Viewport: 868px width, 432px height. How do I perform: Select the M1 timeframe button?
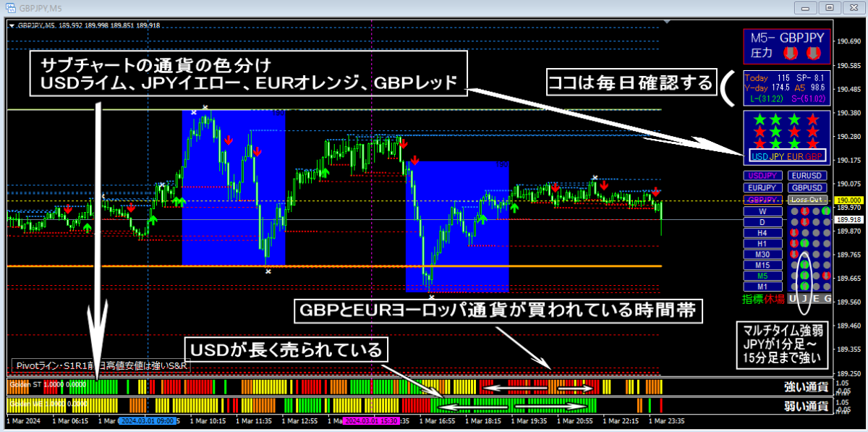click(762, 287)
